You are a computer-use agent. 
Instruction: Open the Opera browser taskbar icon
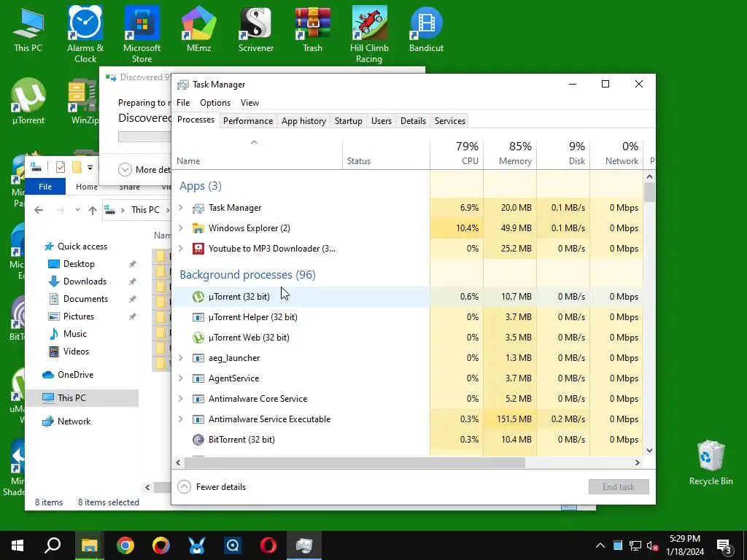click(x=268, y=545)
